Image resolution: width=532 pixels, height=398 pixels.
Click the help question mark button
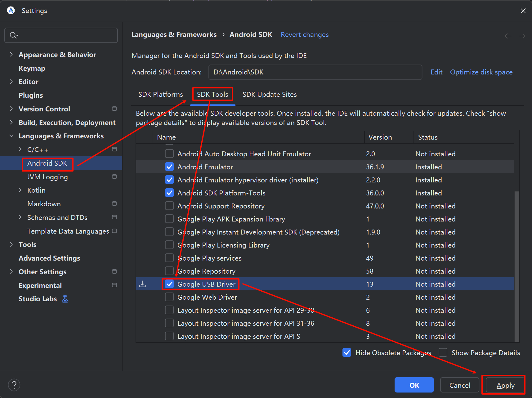point(14,385)
